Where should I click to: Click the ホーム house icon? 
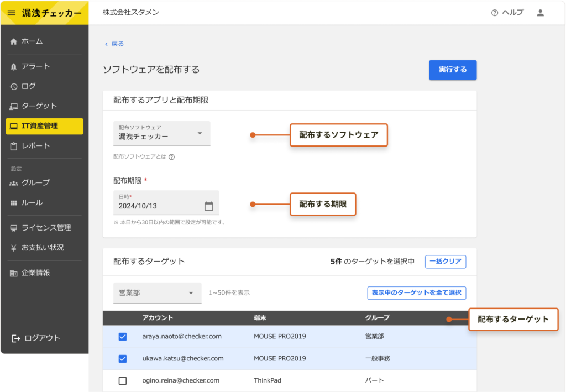pos(14,41)
